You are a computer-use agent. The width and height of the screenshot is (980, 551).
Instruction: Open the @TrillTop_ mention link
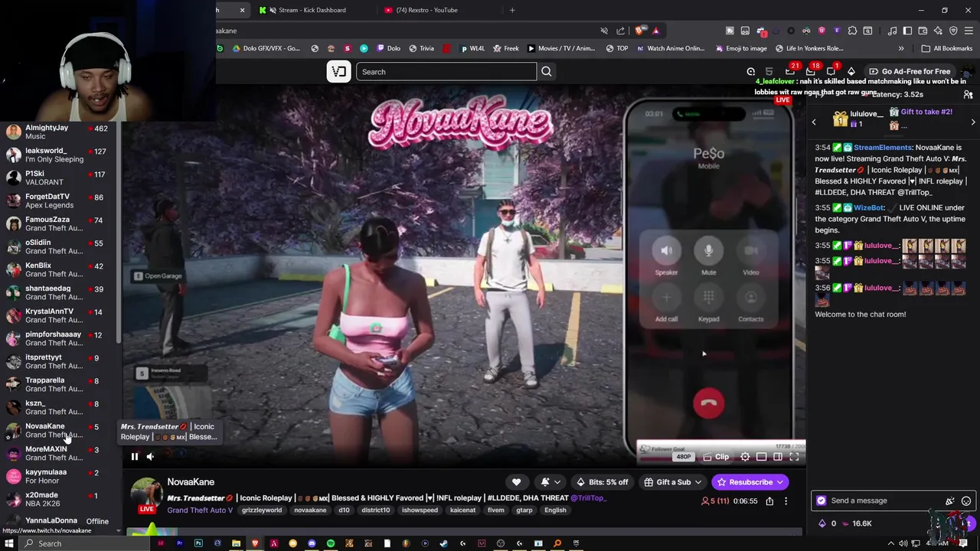coord(587,498)
